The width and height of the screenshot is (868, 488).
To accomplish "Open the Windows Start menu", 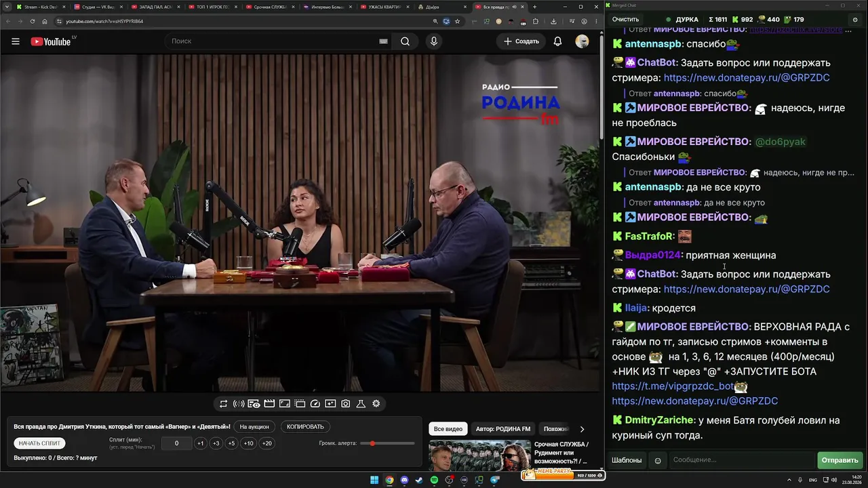I will 374,481.
